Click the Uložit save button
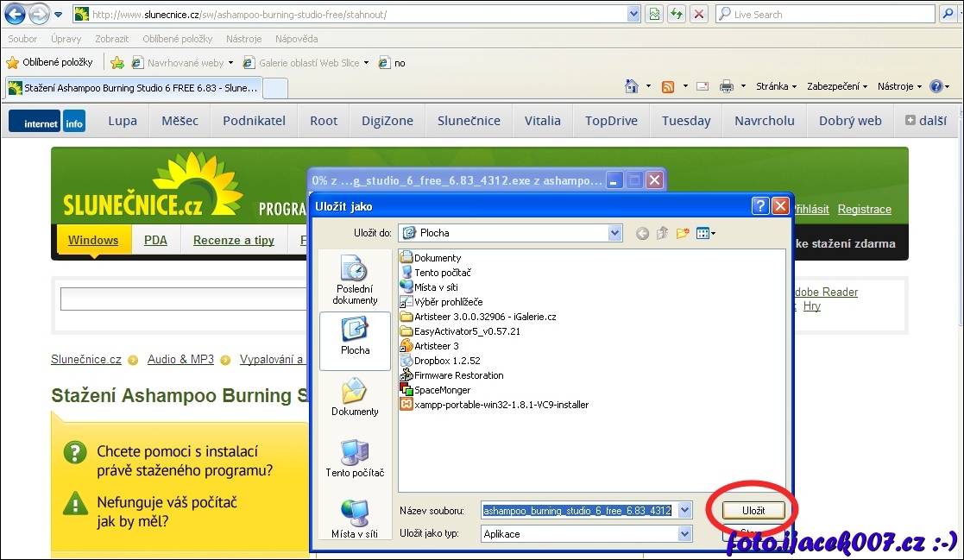The height and width of the screenshot is (560, 964). tap(753, 510)
